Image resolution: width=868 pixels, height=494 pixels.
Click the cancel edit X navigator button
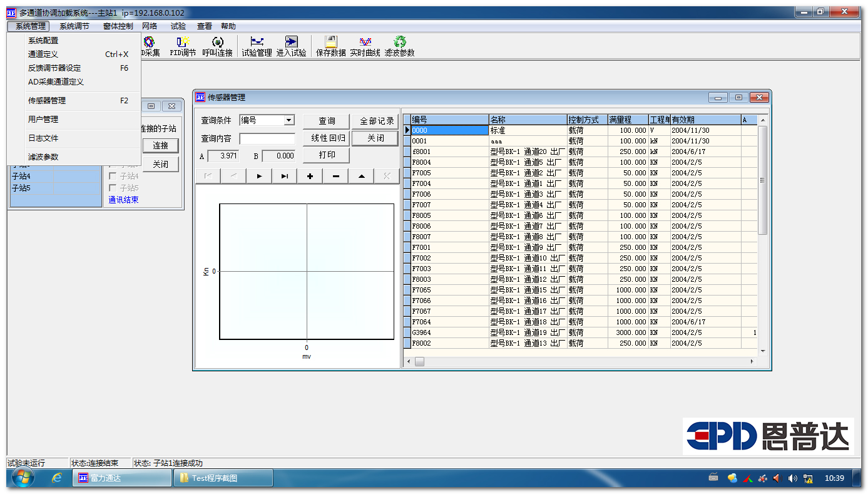387,177
